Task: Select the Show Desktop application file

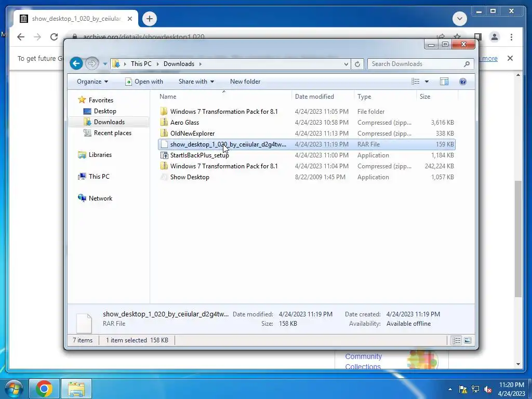Action: tap(307, 177)
